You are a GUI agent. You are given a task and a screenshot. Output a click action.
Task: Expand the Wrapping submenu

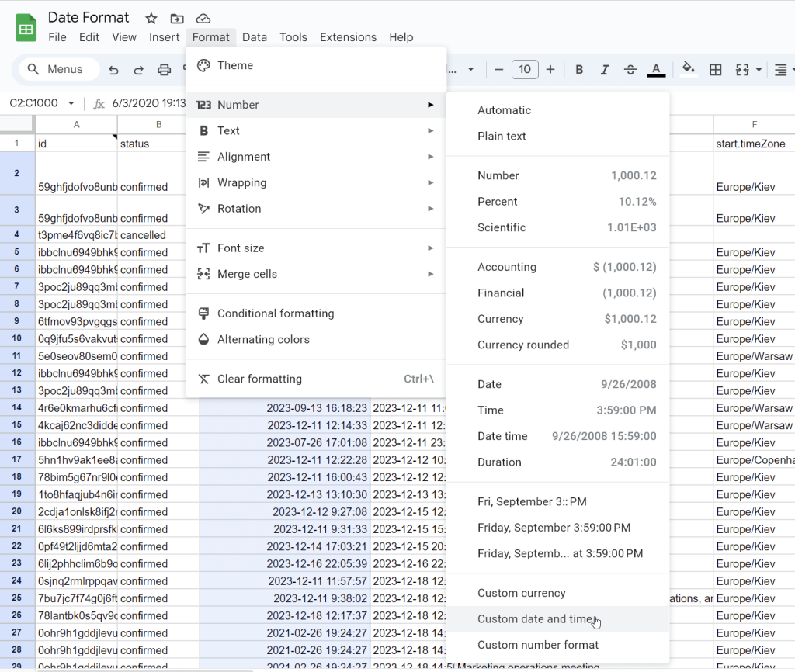pyautogui.click(x=317, y=182)
